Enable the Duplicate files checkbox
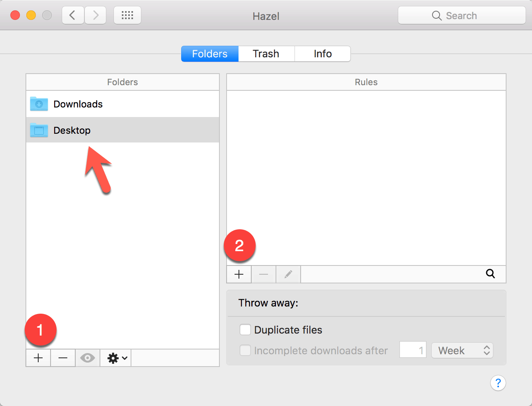 (245, 330)
